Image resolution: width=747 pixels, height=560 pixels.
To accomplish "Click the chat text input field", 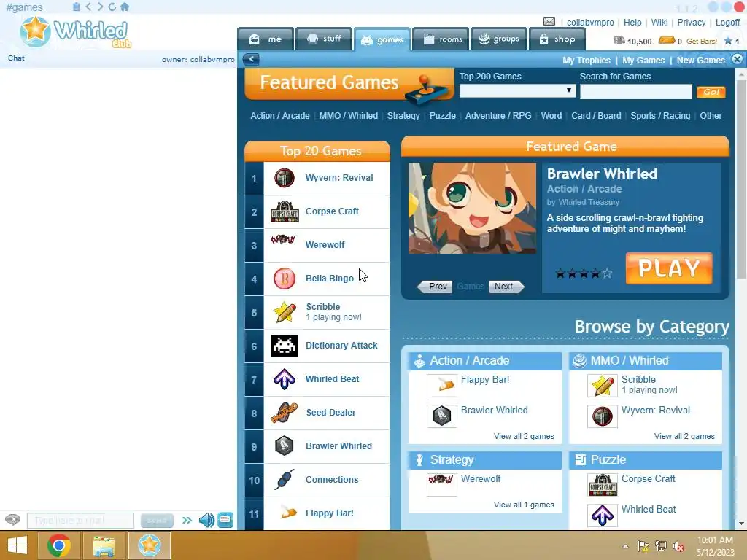I will pos(80,521).
